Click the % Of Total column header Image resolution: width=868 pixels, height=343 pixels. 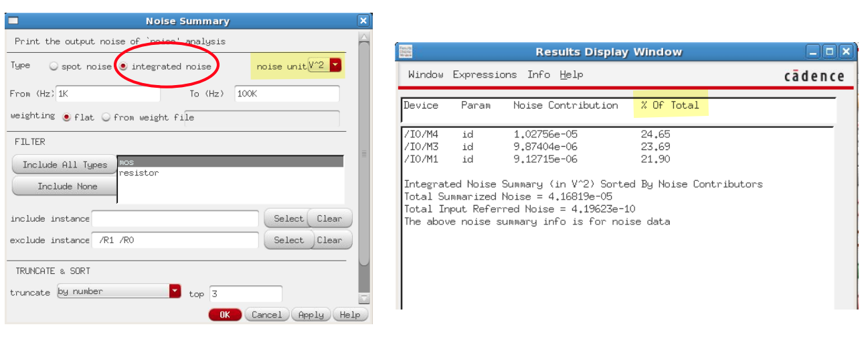[670, 105]
